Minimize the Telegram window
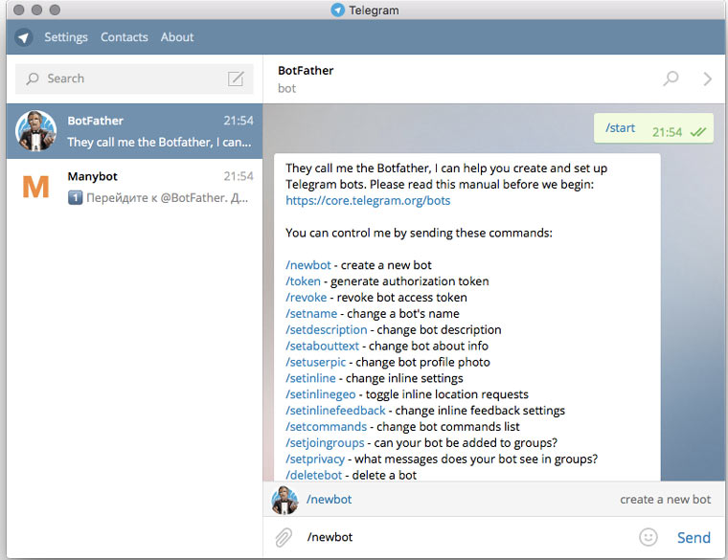This screenshot has width=728, height=560. [x=36, y=10]
